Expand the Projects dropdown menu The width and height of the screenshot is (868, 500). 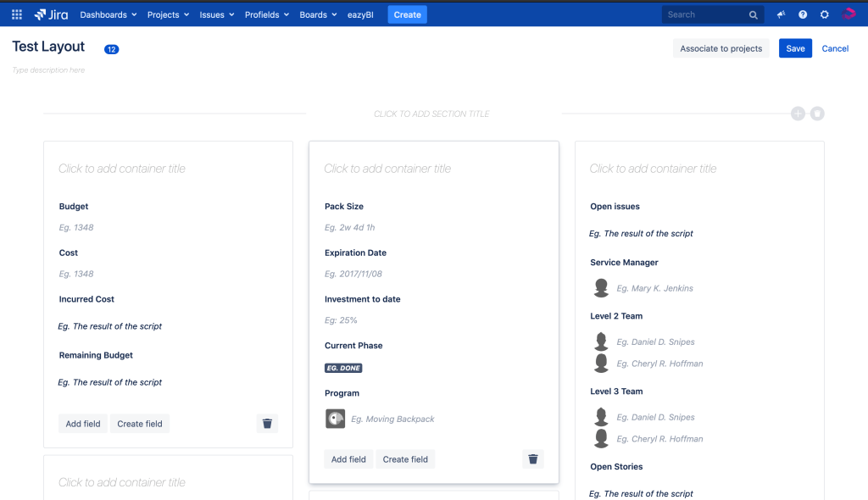(x=168, y=14)
